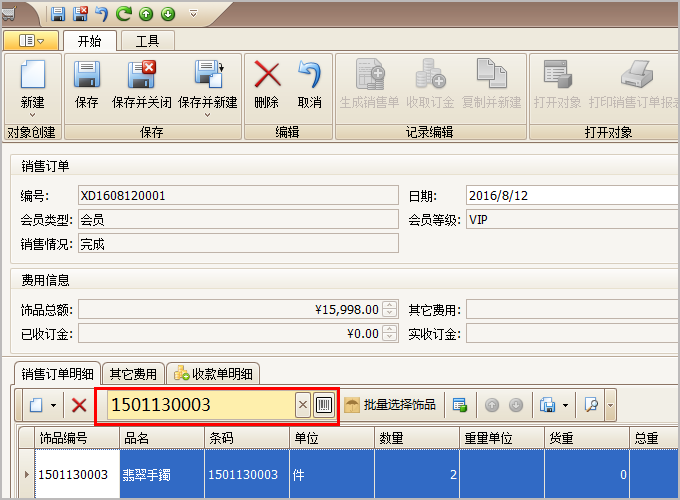Click the 销售情况 field showing 完成
This screenshot has height=500, width=680.
pyautogui.click(x=239, y=244)
